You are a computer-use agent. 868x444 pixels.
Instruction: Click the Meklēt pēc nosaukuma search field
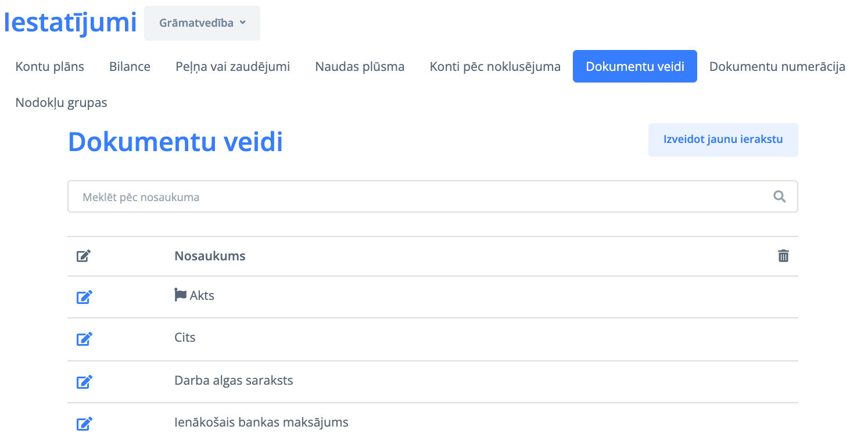[418, 197]
